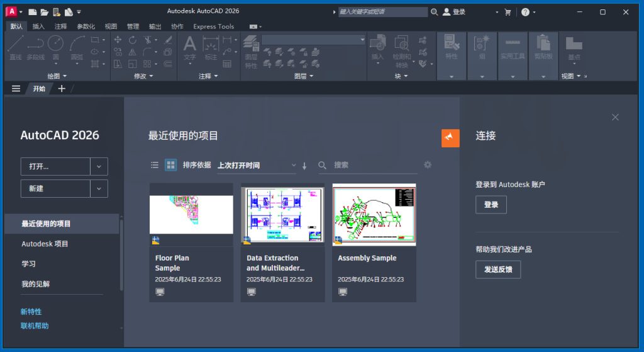This screenshot has height=352, width=644.
Task: Toggle sort direction arrow for recent items
Action: [x=304, y=166]
